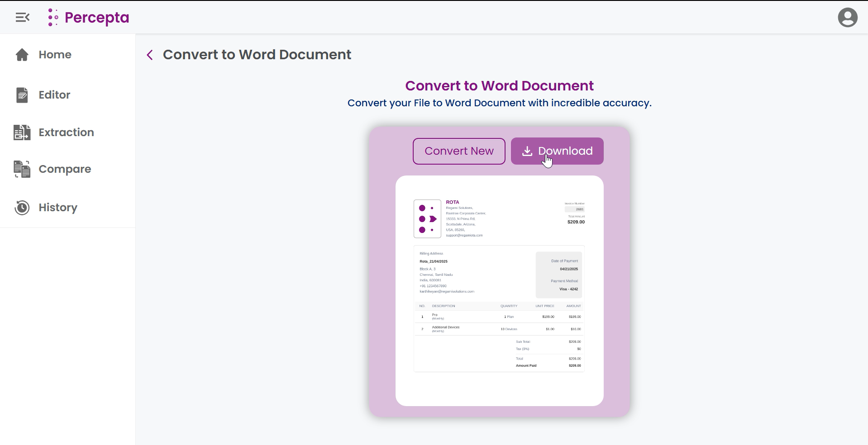Click the back arrow beside the page title
The image size is (868, 445).
click(150, 55)
